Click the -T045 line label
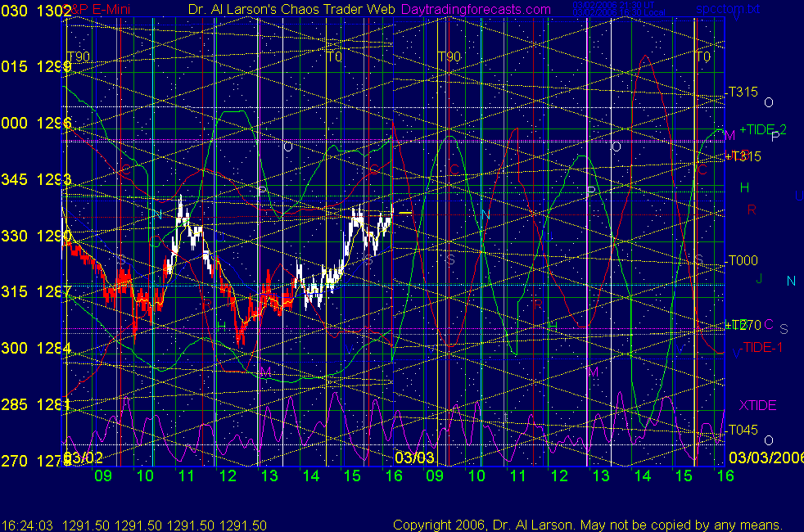Screen dimensions: 804x532 742,430
